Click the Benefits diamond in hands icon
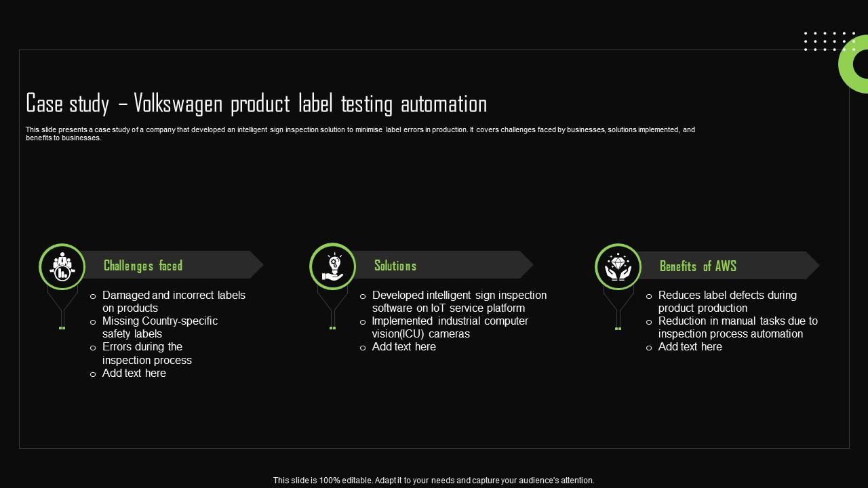Screen dimensions: 868x488 pyautogui.click(x=618, y=267)
